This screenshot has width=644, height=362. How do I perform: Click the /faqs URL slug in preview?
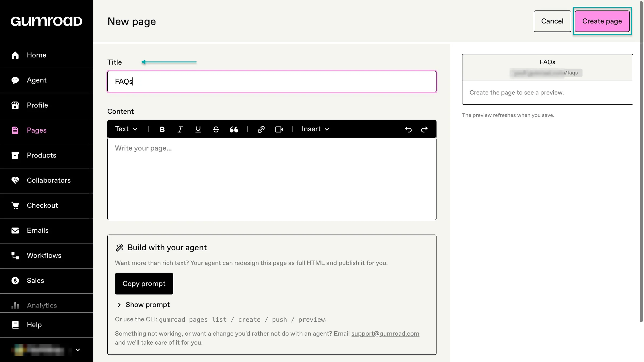click(572, 73)
